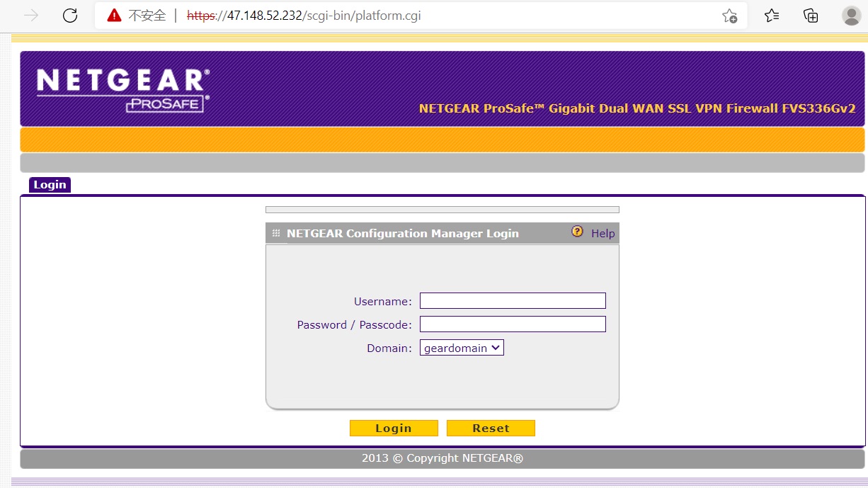
Task: Click the '不安全' security label
Action: point(147,16)
